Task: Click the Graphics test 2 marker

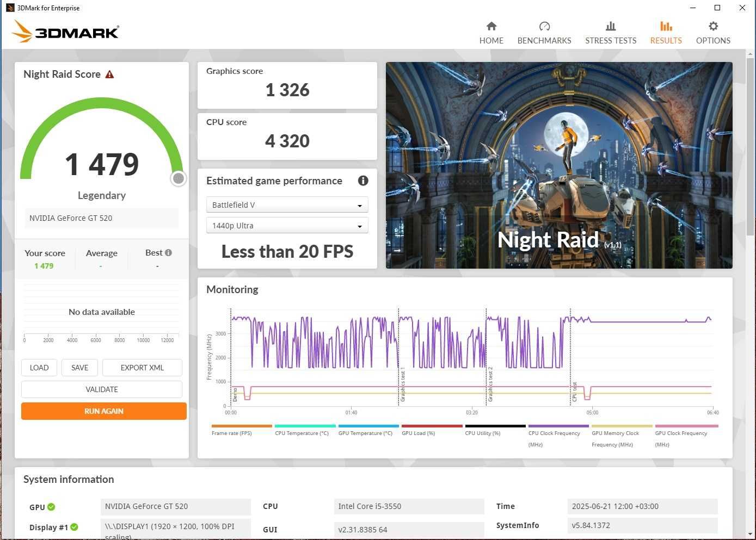Action: pyautogui.click(x=490, y=384)
